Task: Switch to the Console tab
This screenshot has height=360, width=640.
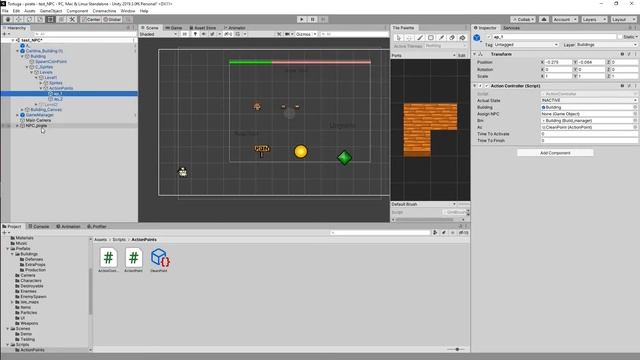Action: pos(39,226)
